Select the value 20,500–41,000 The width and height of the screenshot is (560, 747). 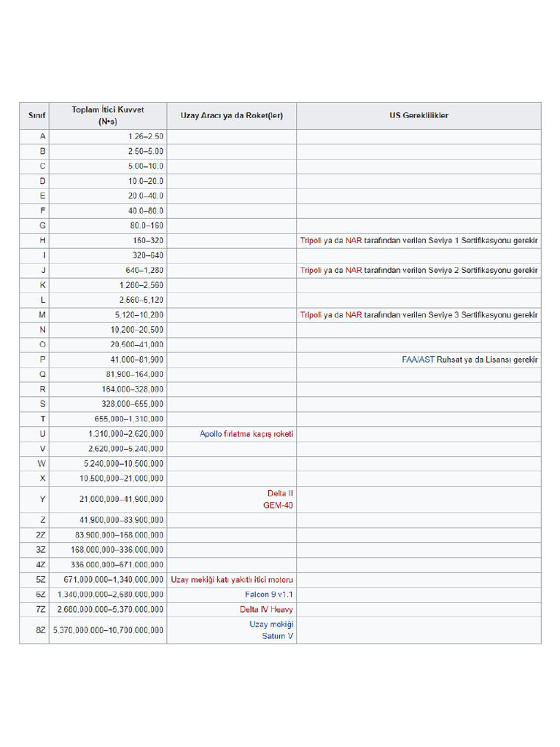click(137, 345)
